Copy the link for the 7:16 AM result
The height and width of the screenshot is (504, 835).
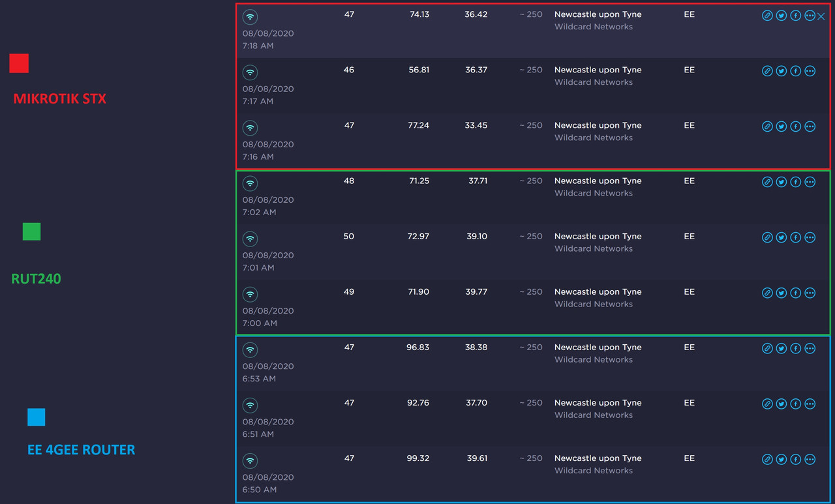767,126
